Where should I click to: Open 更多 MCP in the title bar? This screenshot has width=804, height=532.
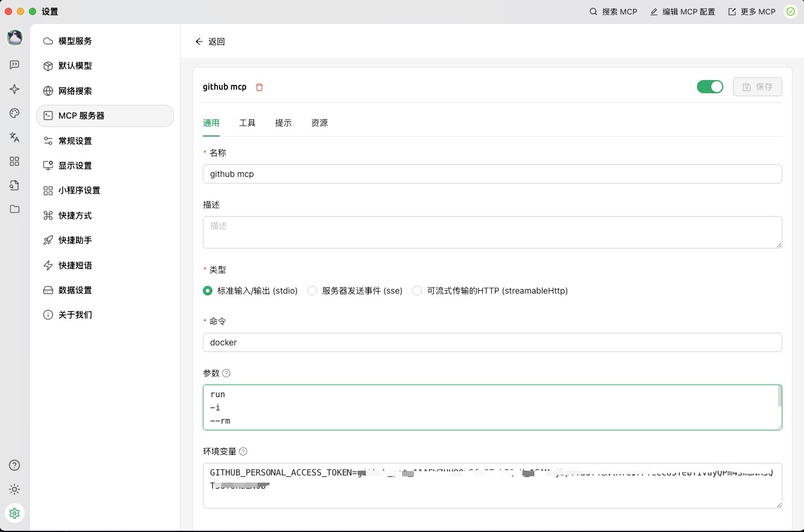pos(752,11)
